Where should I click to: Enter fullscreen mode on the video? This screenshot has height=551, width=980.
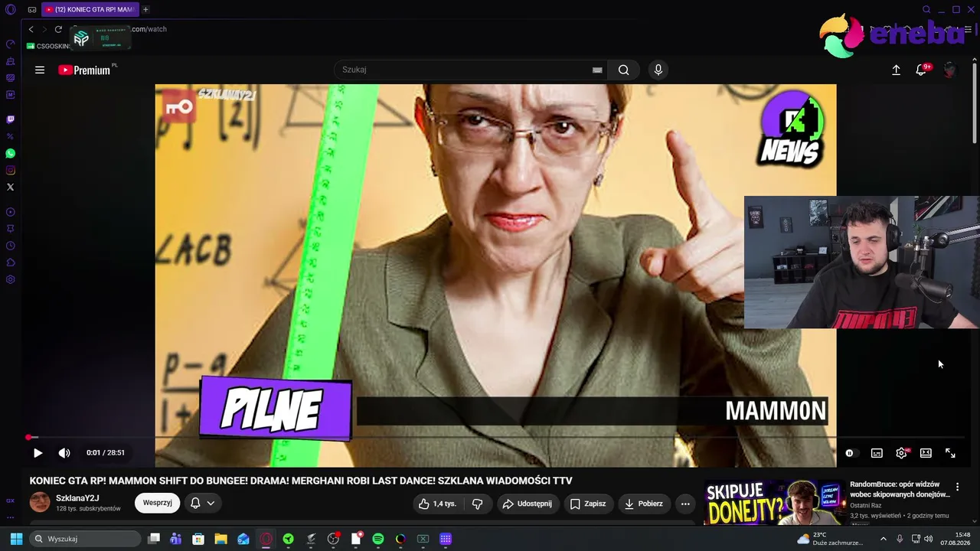(950, 453)
